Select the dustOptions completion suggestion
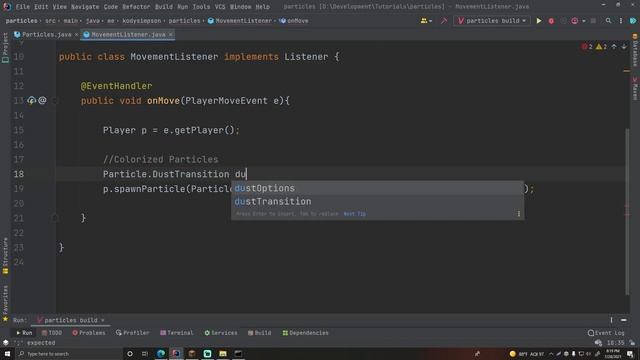The height and width of the screenshot is (360, 640). point(377,188)
